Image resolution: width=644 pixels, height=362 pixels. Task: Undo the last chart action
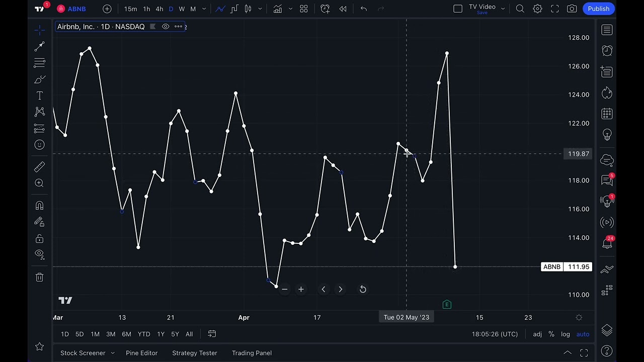coord(364,9)
